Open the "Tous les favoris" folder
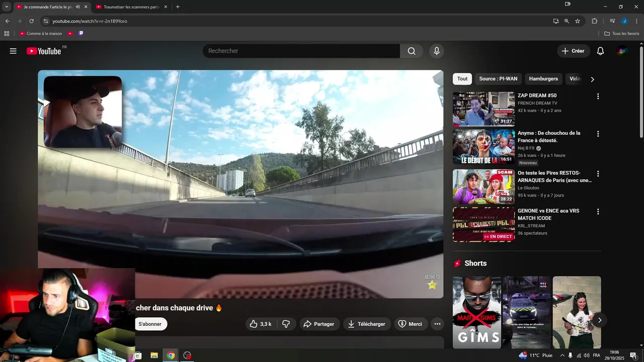Screen dimensions: 644x362 622,34
